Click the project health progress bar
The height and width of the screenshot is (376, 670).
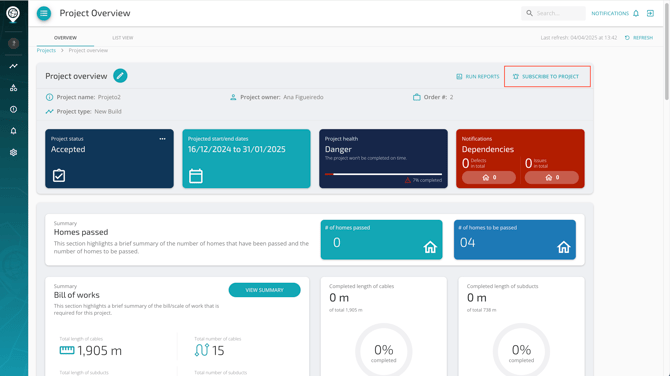[383, 174]
